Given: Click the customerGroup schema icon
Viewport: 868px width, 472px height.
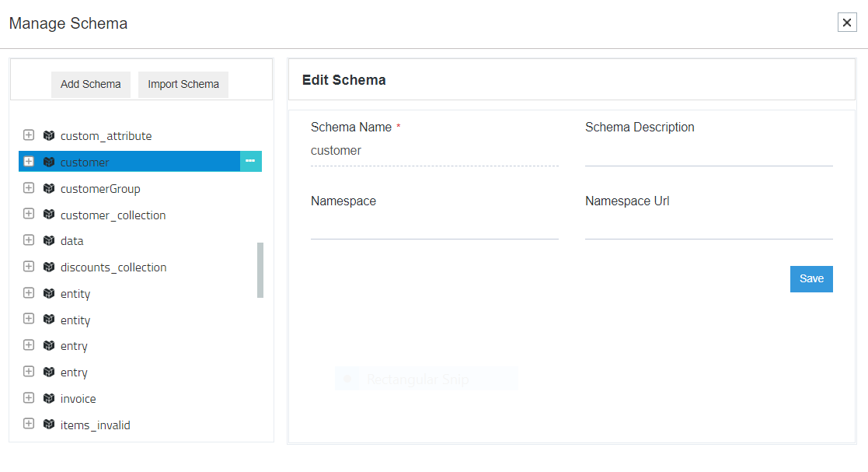Looking at the screenshot, I should coord(47,188).
